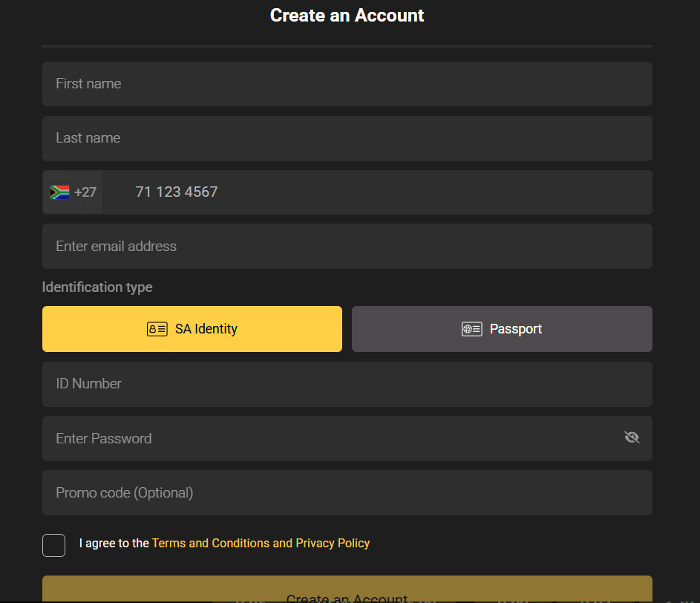Click the Promo code (Optional) field
This screenshot has height=603, width=700.
(347, 493)
